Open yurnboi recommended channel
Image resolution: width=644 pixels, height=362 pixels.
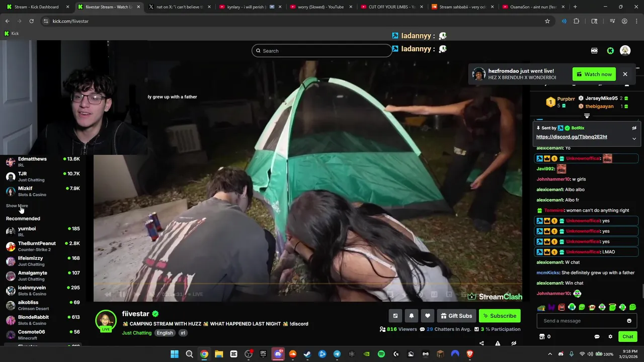(x=43, y=231)
